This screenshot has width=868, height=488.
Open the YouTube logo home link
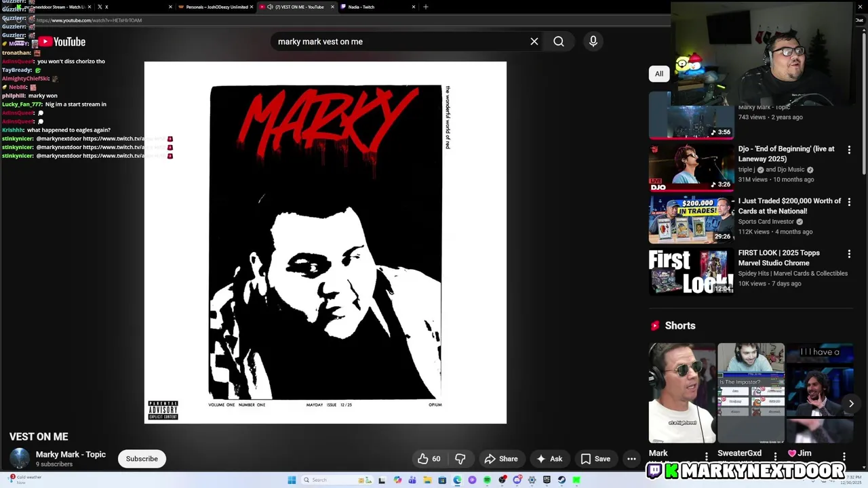[61, 42]
